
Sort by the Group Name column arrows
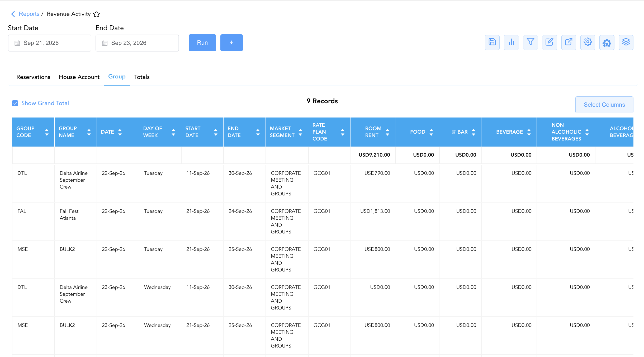[x=89, y=132]
